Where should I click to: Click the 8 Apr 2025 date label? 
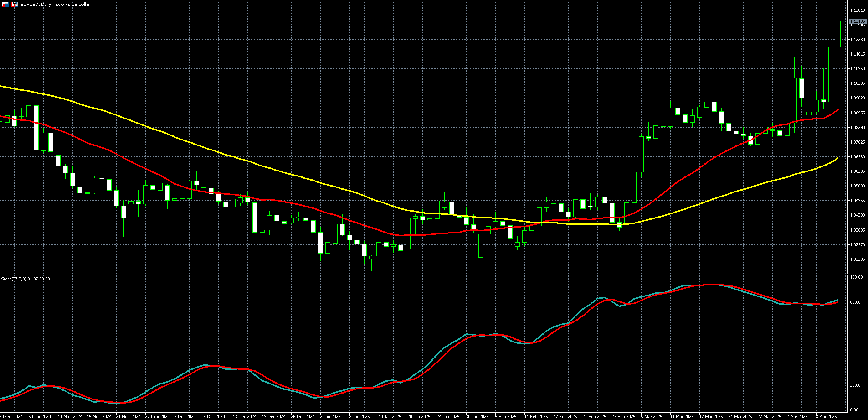[826, 416]
